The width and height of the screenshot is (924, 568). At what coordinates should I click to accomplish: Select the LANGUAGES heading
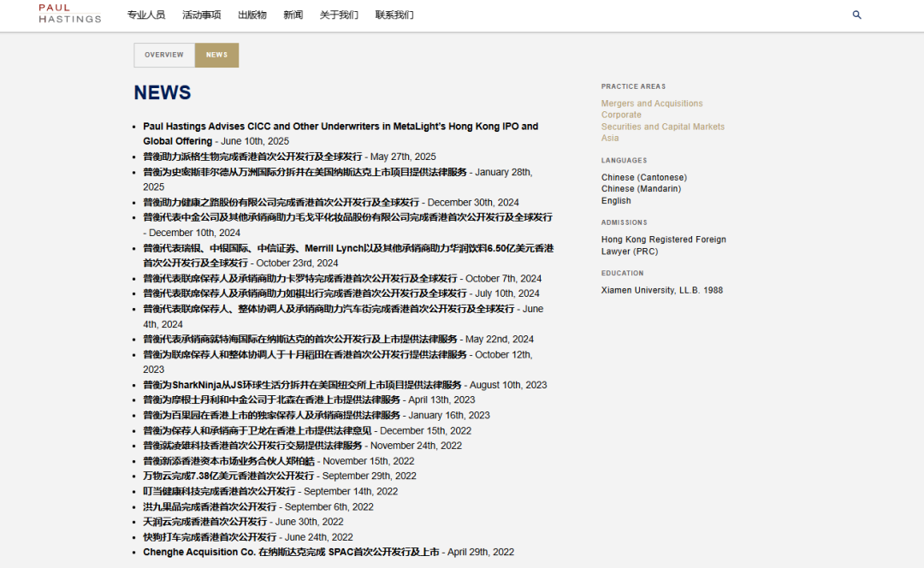(624, 160)
